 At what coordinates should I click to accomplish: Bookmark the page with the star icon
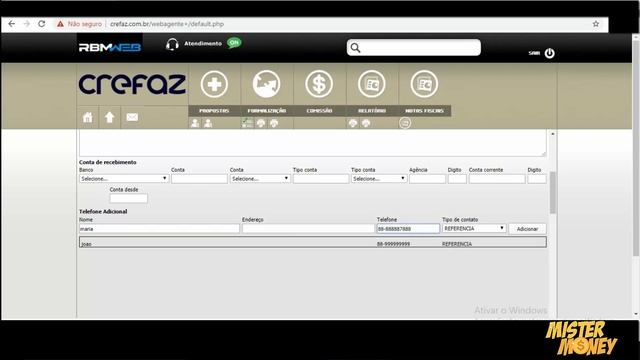(x=596, y=24)
